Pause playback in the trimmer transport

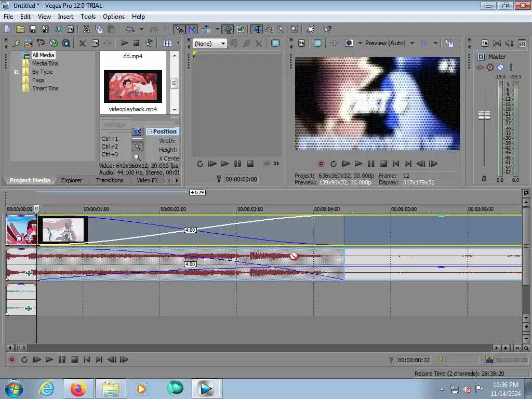coord(237,164)
